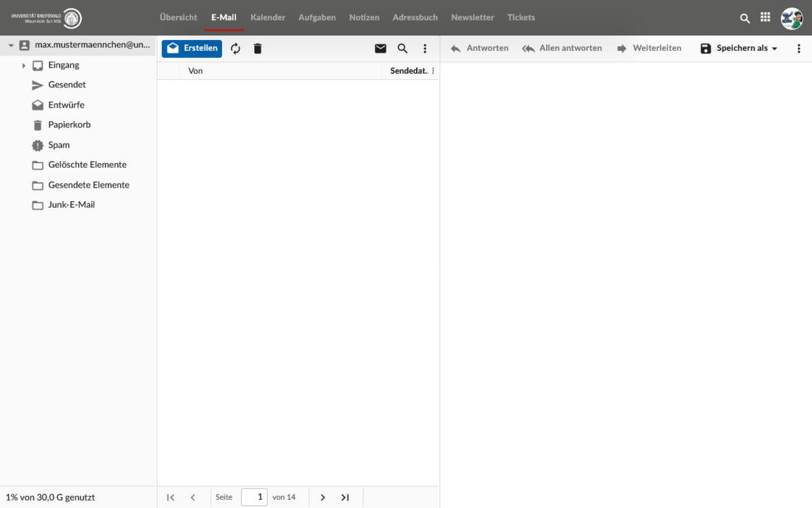
Task: Click the page number input field
Action: pyautogui.click(x=254, y=497)
